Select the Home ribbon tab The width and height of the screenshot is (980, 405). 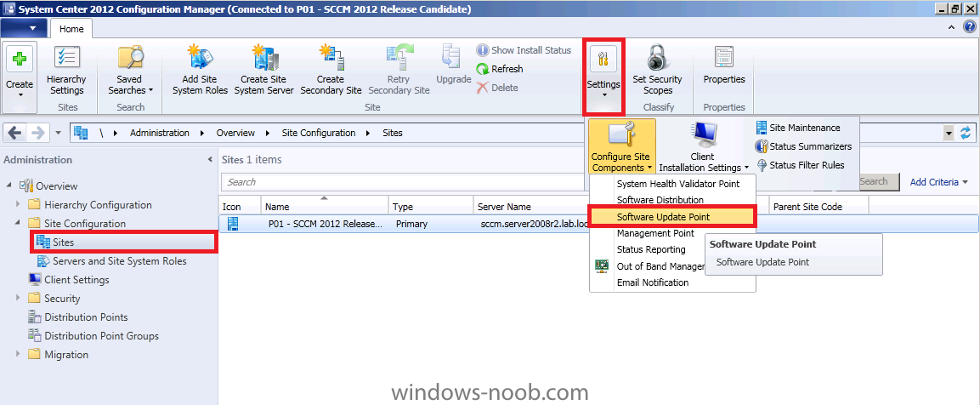[71, 29]
